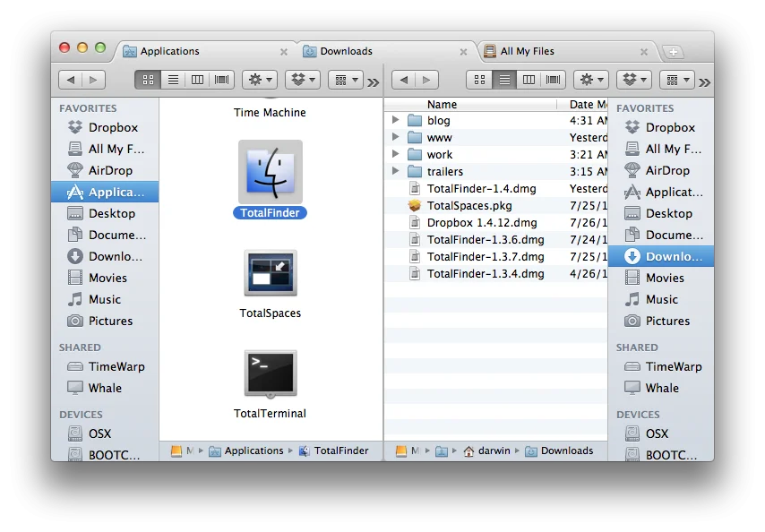Switch the Downloads pane to icon view
This screenshot has height=532, width=765.
pos(480,79)
